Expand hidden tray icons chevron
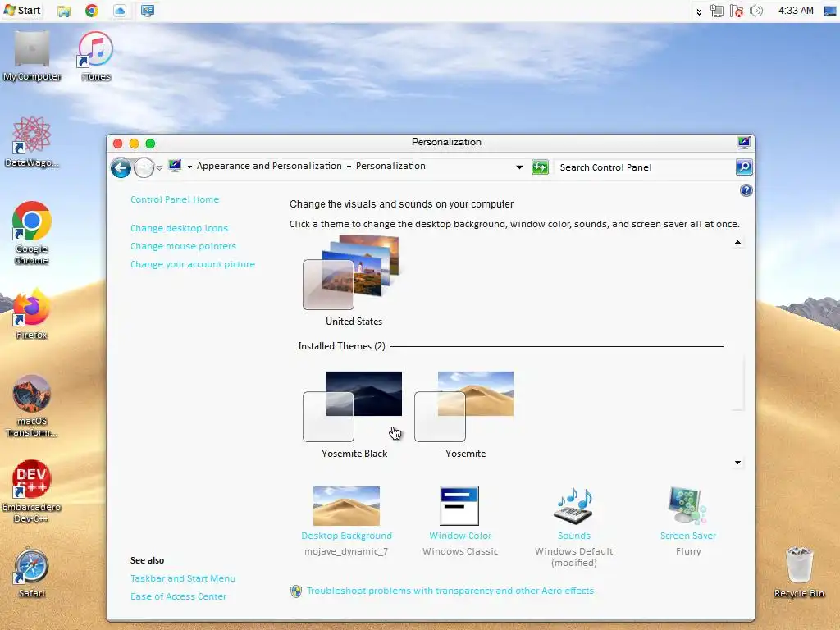 (x=699, y=11)
